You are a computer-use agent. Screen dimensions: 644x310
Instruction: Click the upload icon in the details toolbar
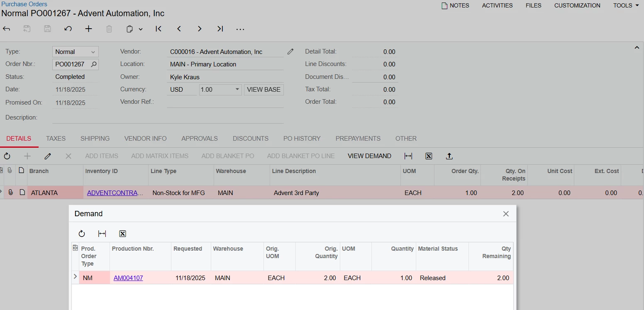[449, 156]
